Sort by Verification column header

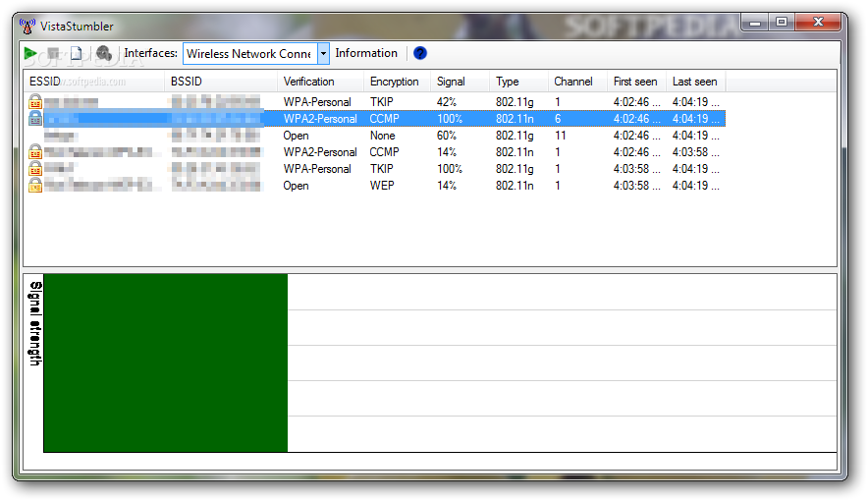click(320, 82)
